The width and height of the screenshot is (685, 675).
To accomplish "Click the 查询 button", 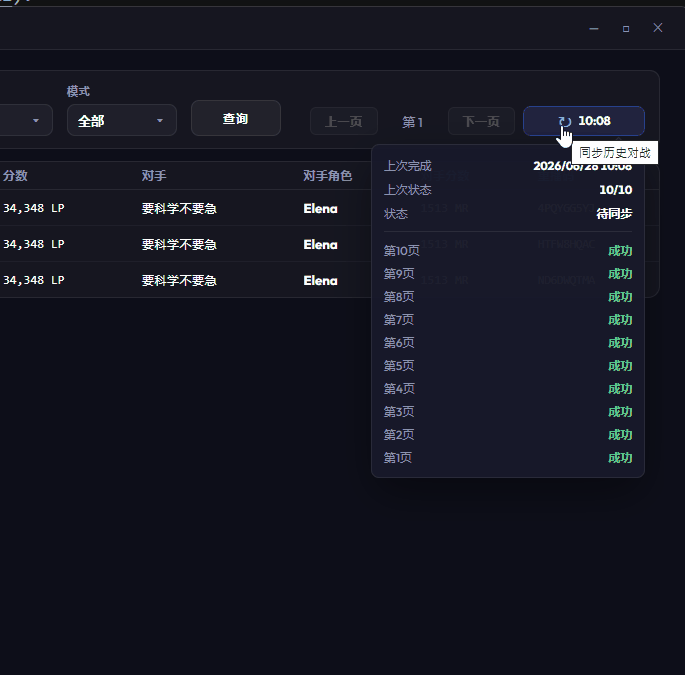I will [x=236, y=118].
